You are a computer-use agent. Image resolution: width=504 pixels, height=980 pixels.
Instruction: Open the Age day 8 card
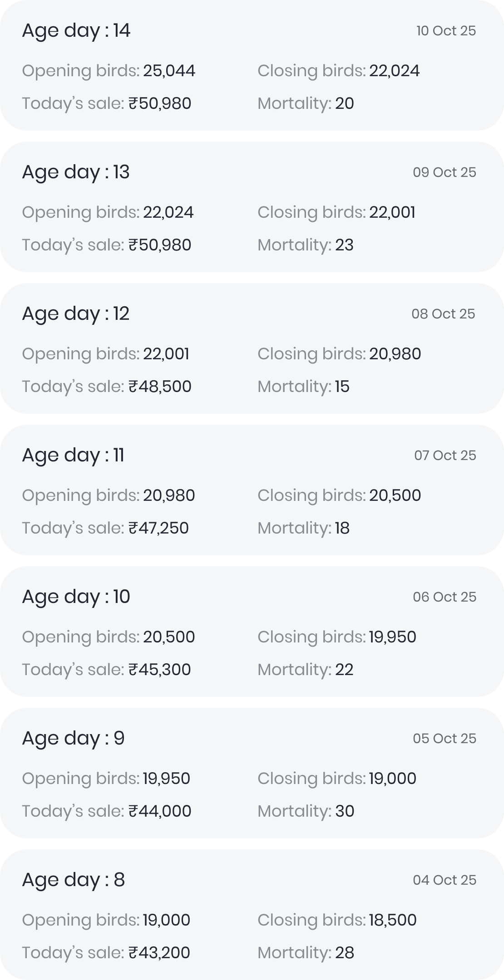pyautogui.click(x=73, y=880)
